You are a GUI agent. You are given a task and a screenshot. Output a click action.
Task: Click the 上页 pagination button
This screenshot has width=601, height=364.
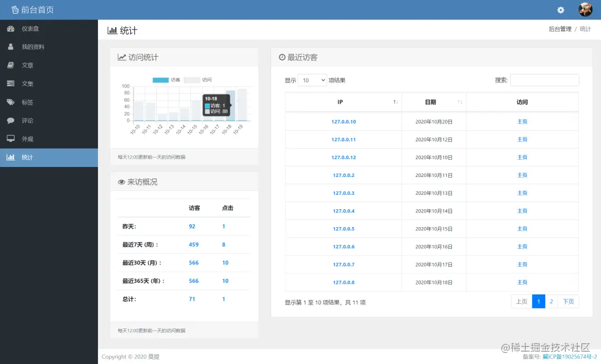521,302
